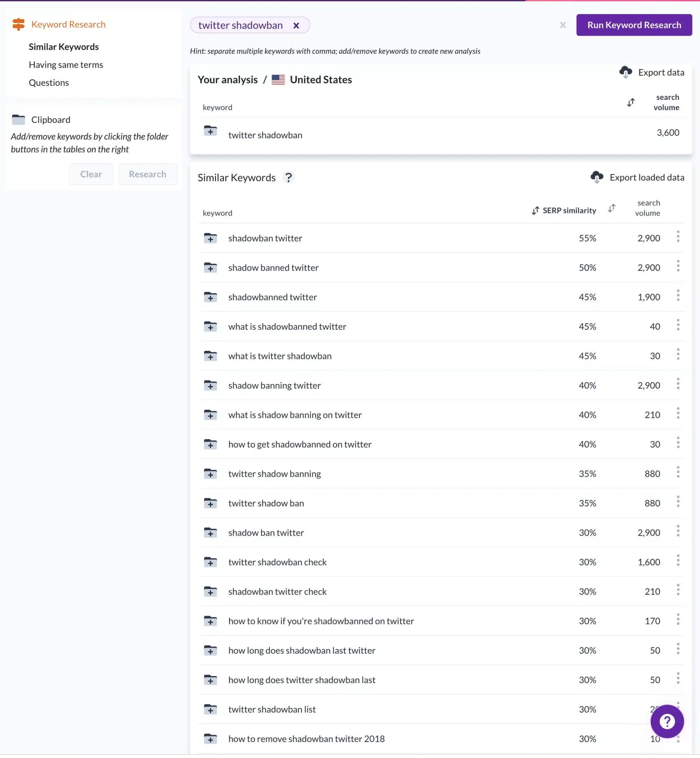Add 'what is twitter shadowban' to clipboard
Image resolution: width=700 pixels, height=758 pixels.
pos(210,357)
